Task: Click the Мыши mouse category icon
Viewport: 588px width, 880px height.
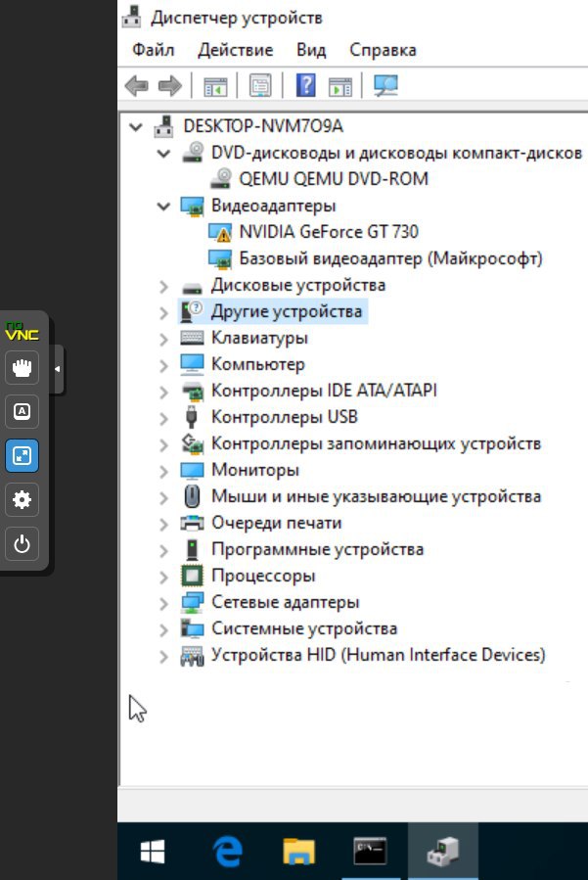Action: tap(192, 496)
